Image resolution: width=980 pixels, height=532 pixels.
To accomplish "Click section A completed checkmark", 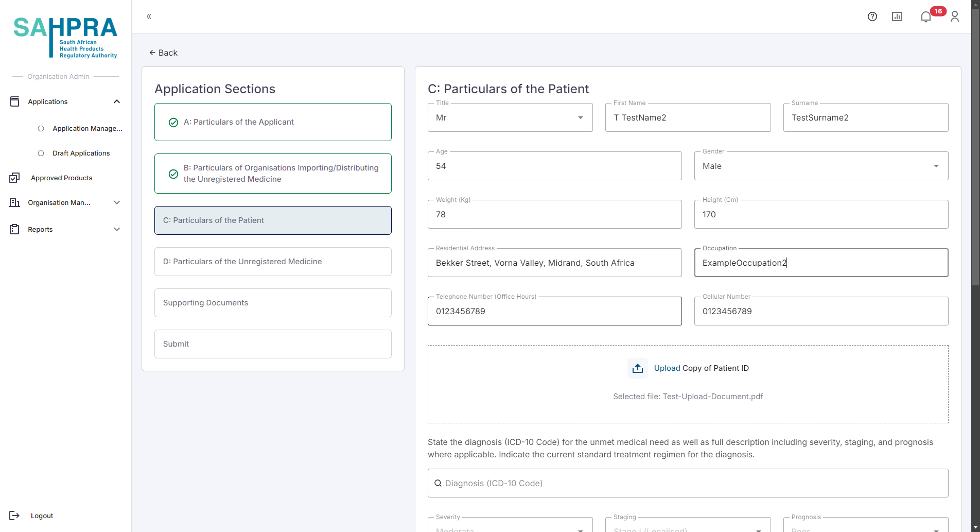I will coord(173,122).
